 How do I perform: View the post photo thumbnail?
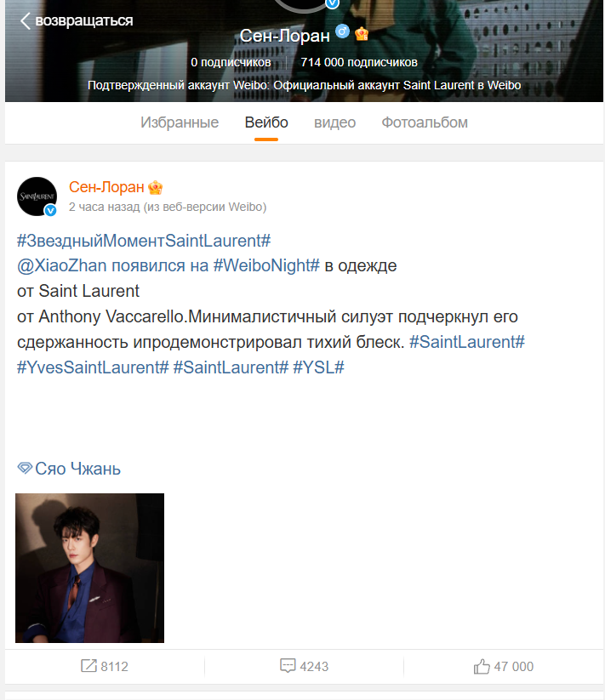[89, 568]
